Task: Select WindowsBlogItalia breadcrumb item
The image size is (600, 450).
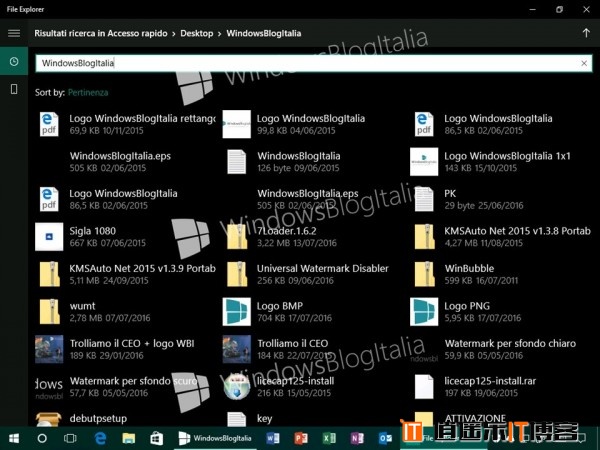Action: [x=264, y=33]
